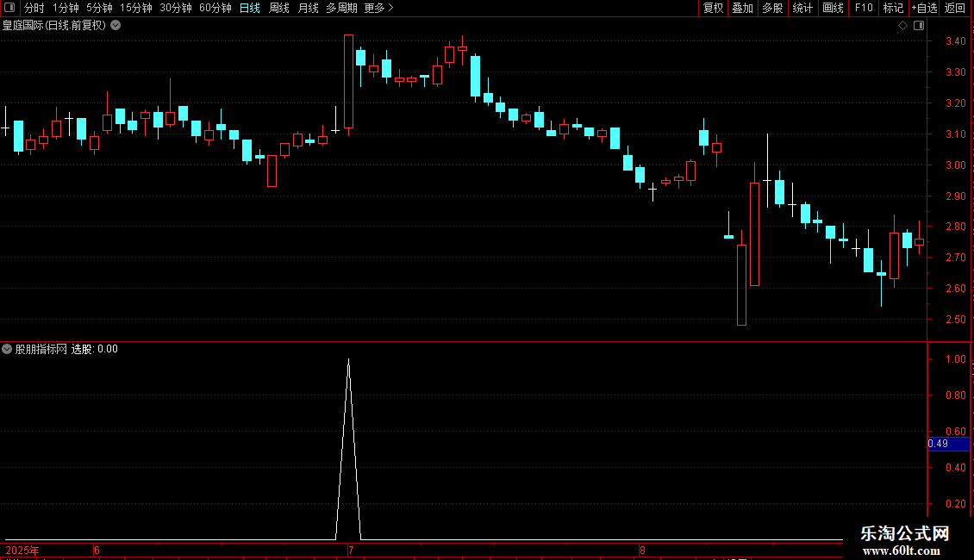Open the 多周期 multi-period view
The image size is (974, 560).
pyautogui.click(x=341, y=8)
